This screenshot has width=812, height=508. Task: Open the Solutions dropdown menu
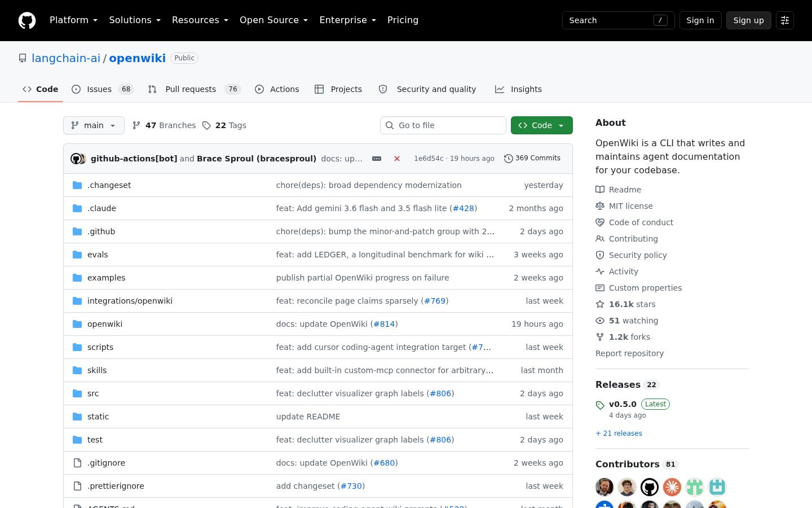click(x=135, y=20)
